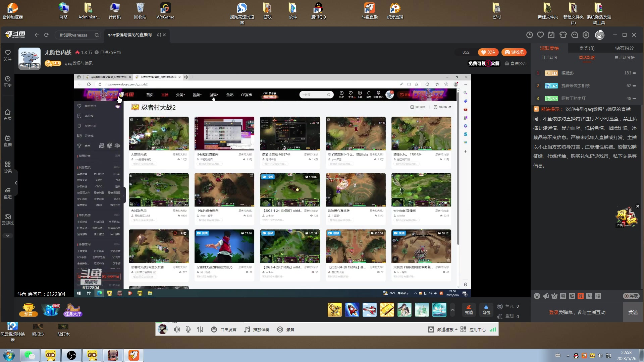Viewport: 644px width, 362px height.
Task: Select 总活跃度榜 sub-tab
Action: click(624, 58)
